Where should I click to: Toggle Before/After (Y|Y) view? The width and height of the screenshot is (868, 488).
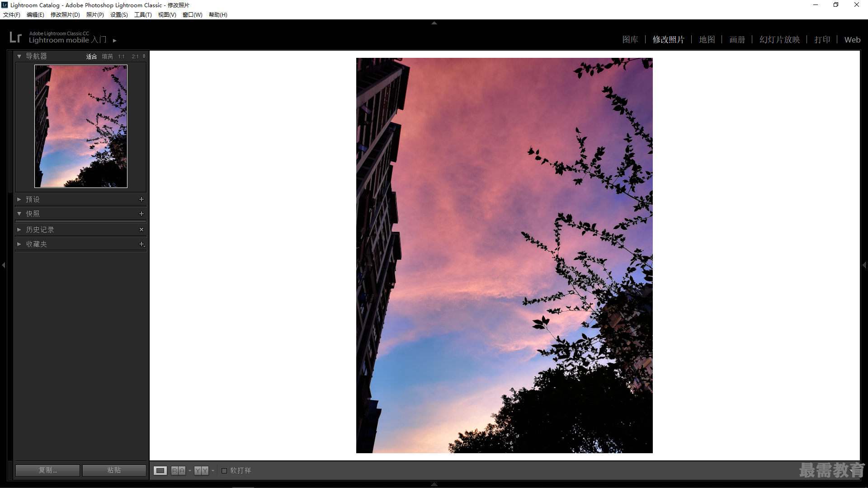point(201,470)
